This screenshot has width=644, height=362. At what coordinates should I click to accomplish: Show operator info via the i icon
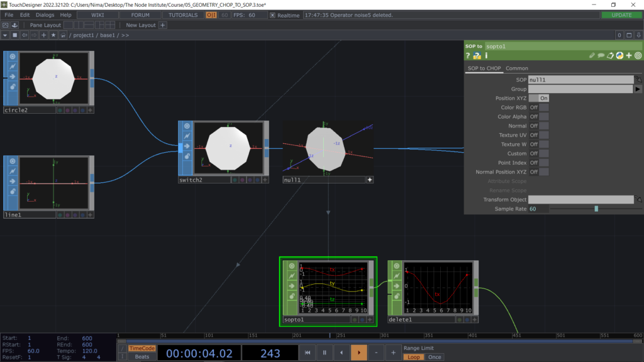486,55
